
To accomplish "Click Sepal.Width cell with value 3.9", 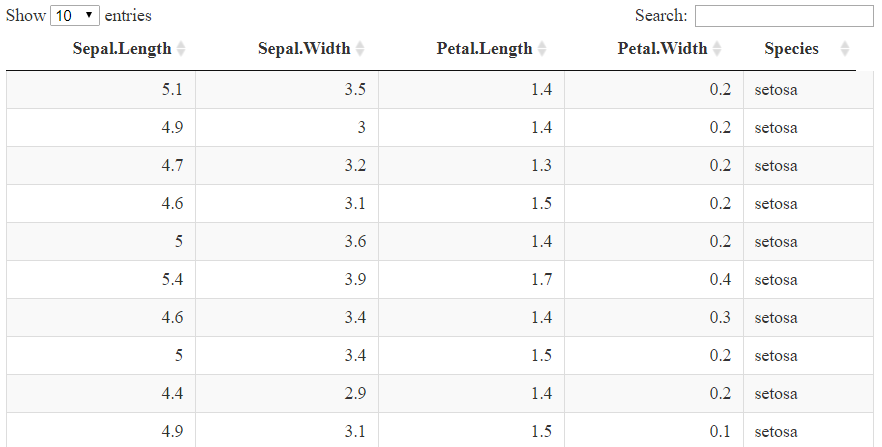I will [354, 280].
